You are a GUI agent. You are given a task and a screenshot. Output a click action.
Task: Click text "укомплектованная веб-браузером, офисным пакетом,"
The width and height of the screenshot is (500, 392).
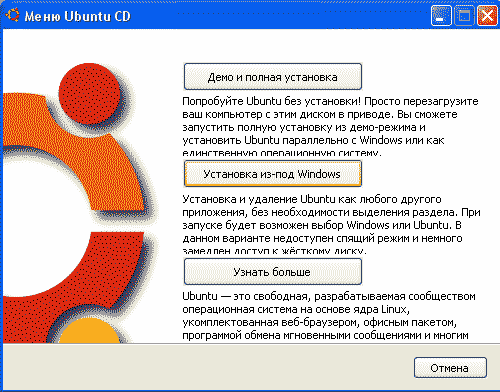[319, 322]
